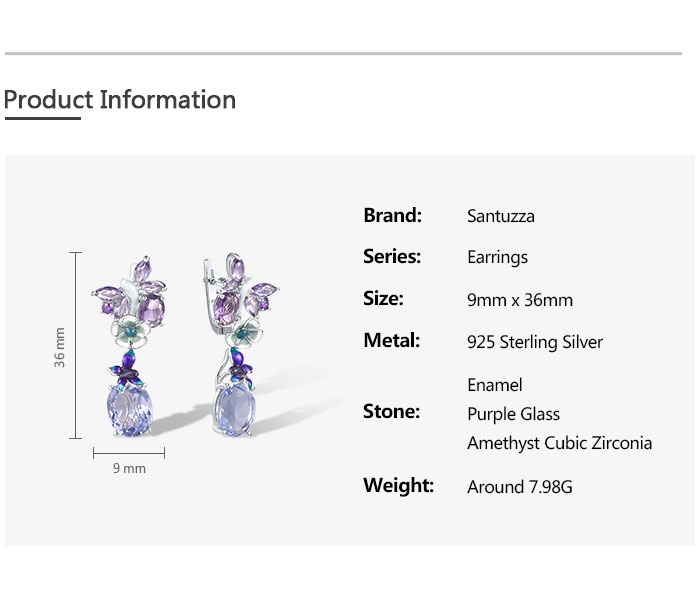Select the Purple Glass stone entry
Viewport: 700px width, 596px height.
coord(513,414)
